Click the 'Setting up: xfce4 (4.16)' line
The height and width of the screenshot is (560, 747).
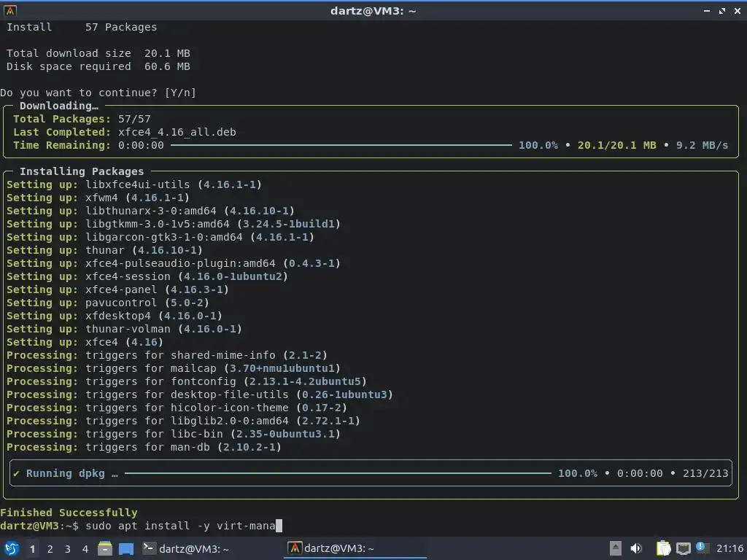point(85,342)
